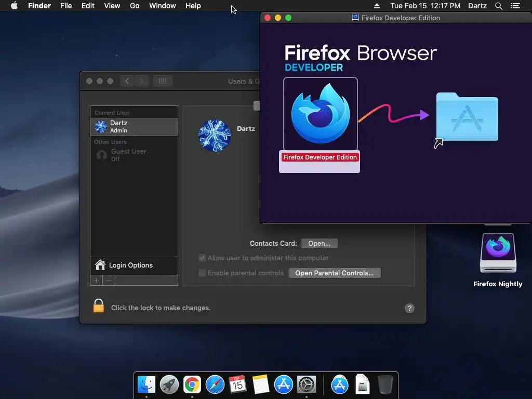Close the Firefox Developer Edition window
This screenshot has height=399, width=532.
tap(268, 18)
